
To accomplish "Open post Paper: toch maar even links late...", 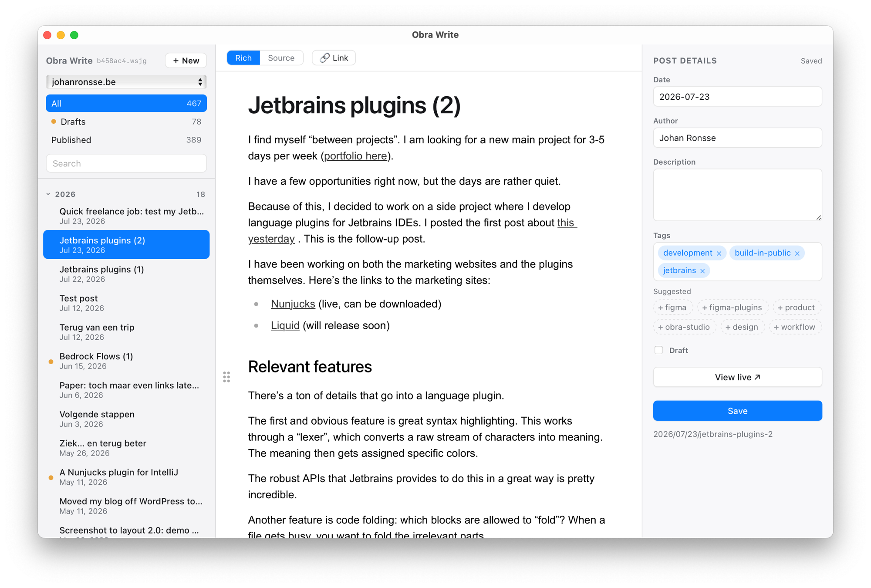I will click(x=126, y=390).
